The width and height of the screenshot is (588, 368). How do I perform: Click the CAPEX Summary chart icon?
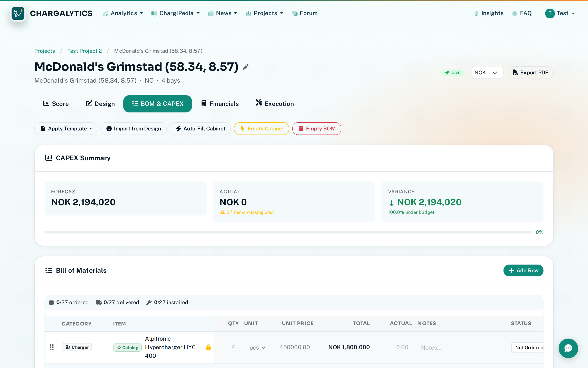(49, 158)
